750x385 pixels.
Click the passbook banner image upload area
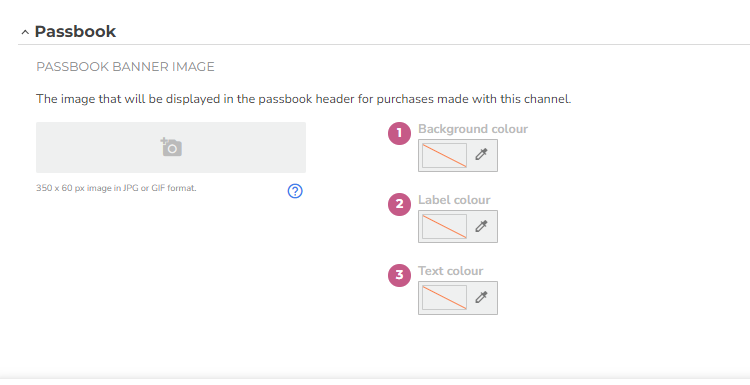pyautogui.click(x=171, y=147)
